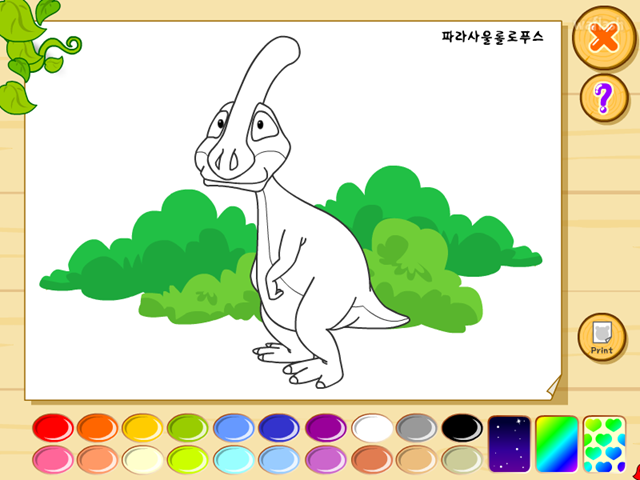The image size is (640, 480).
Task: Click the 파라사우롤로푸스 title text
Action: click(x=493, y=37)
